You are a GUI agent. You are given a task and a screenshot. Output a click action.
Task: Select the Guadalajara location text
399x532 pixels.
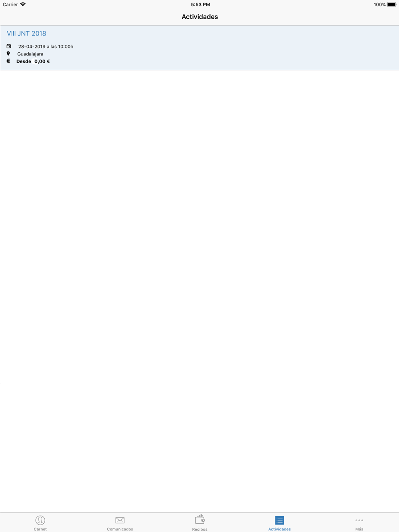pyautogui.click(x=30, y=54)
